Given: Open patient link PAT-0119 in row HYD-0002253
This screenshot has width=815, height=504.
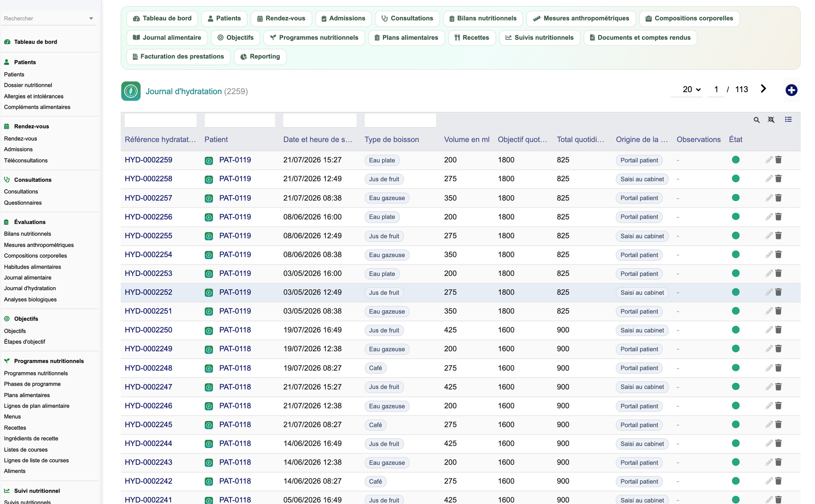Looking at the screenshot, I should tap(235, 273).
